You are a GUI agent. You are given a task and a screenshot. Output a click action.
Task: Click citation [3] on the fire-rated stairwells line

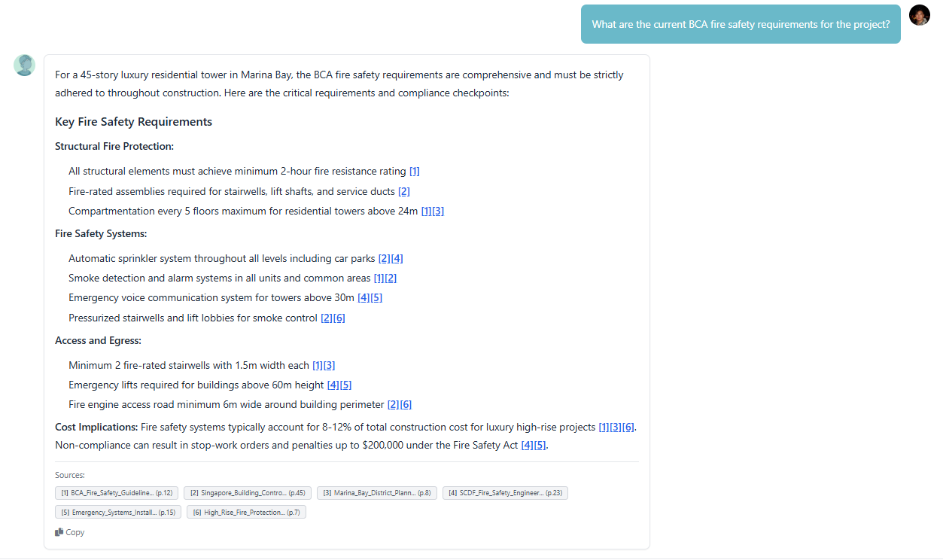tap(329, 366)
